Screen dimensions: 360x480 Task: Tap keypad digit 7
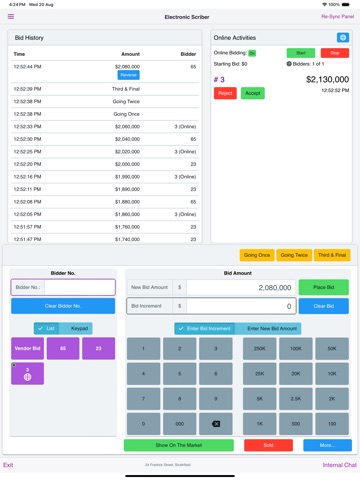tap(143, 399)
